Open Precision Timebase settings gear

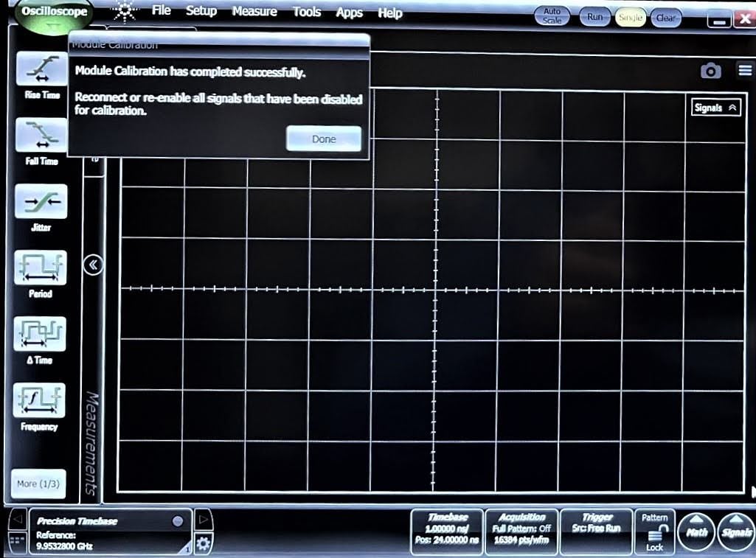pyautogui.click(x=203, y=543)
